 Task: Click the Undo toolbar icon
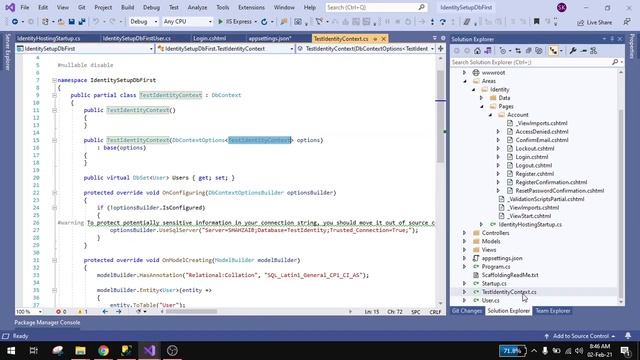click(96, 22)
